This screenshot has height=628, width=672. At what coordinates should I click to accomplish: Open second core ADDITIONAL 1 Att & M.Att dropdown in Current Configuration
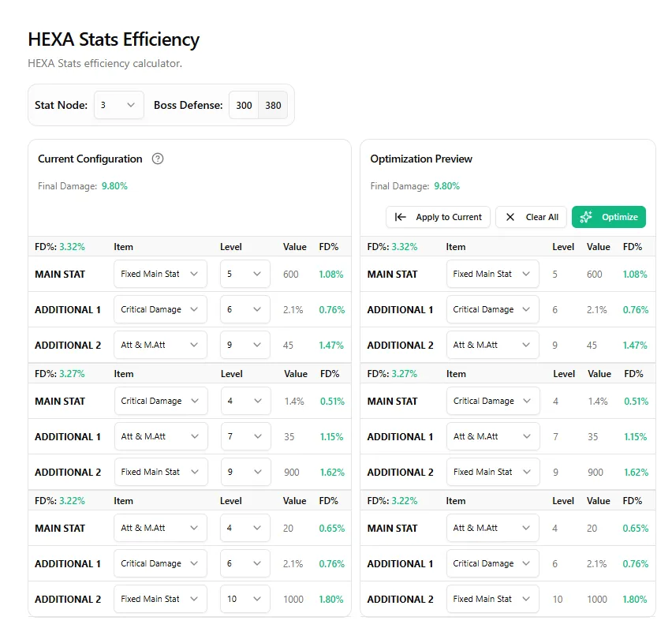pyautogui.click(x=161, y=436)
